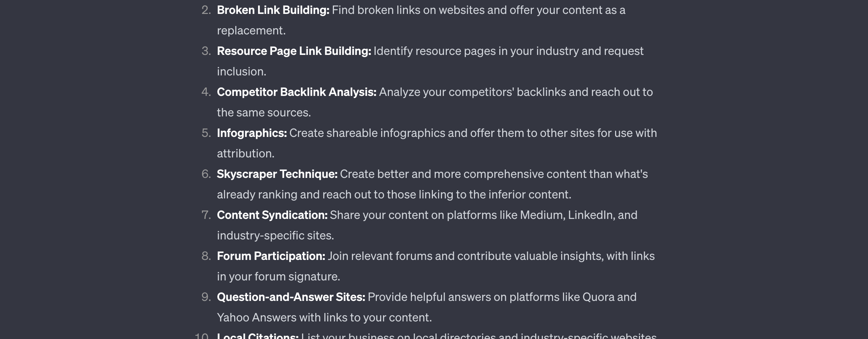Viewport: 868px width, 339px height.
Task: Click the word 'replacement.' in item 2
Action: pyautogui.click(x=251, y=30)
